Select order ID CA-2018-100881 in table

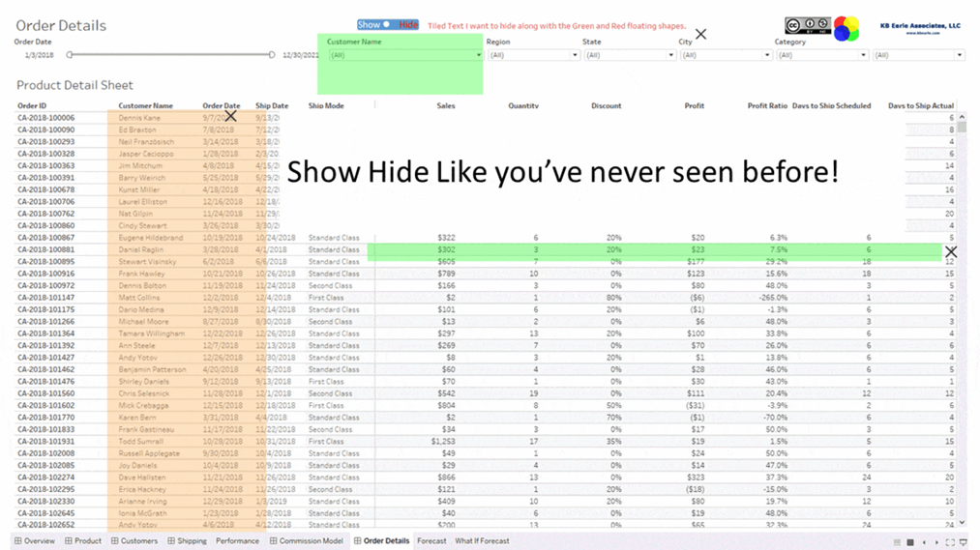(x=45, y=249)
